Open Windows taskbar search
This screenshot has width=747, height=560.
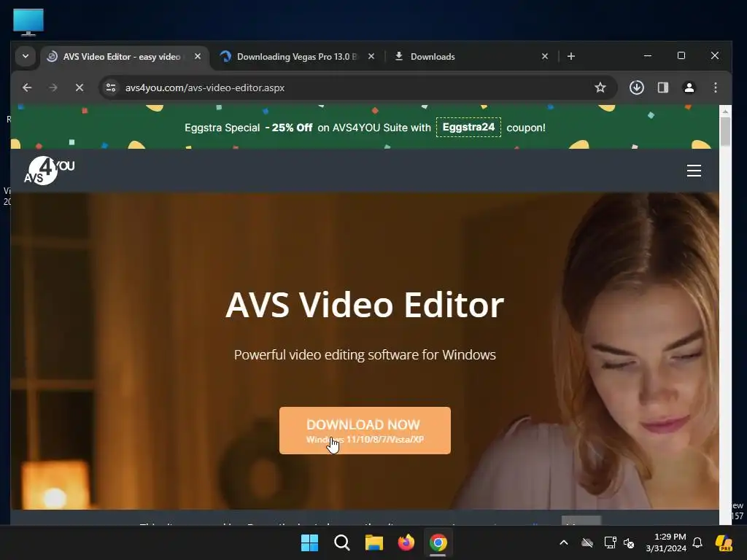click(341, 542)
